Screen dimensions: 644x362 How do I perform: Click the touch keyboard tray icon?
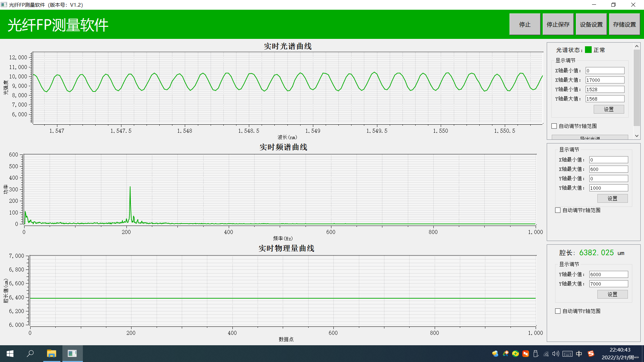coord(568,354)
